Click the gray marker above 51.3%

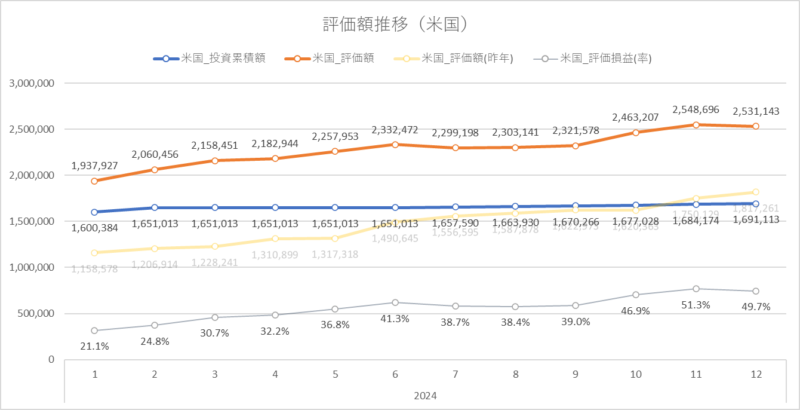(x=696, y=289)
